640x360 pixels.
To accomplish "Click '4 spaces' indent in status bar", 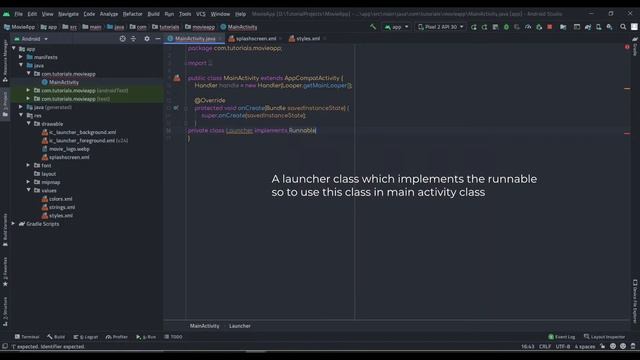I will point(585,346).
